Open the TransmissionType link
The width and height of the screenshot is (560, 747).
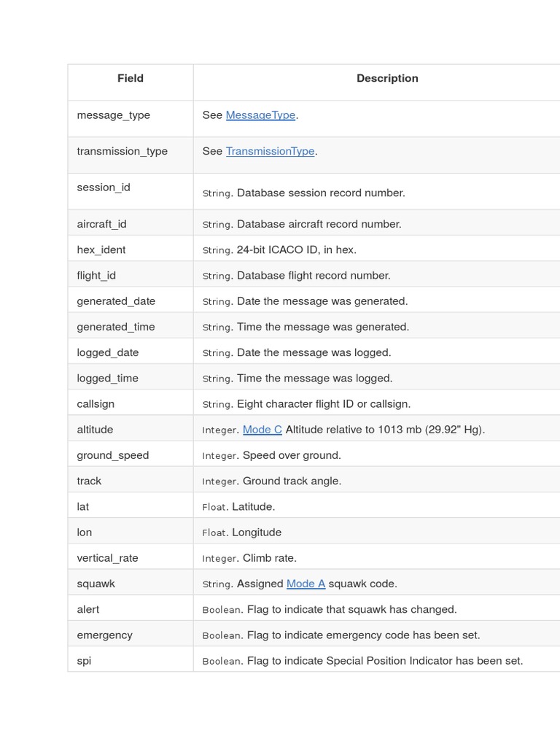pyautogui.click(x=270, y=151)
